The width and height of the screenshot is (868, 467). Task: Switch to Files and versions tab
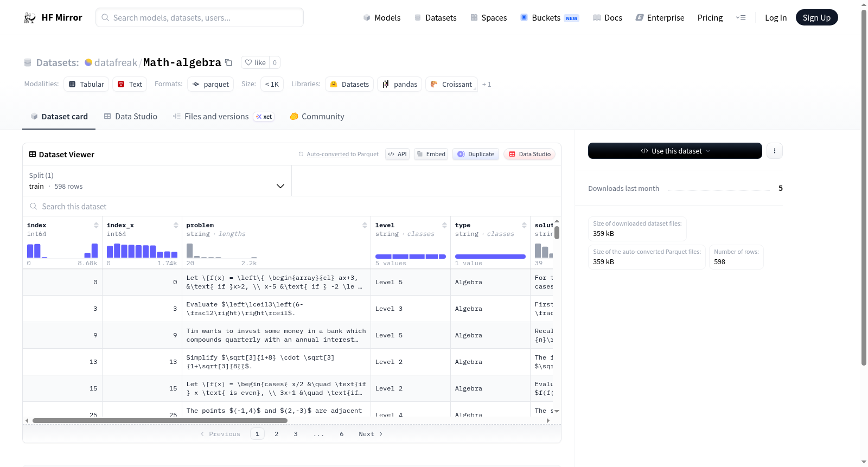[224, 116]
